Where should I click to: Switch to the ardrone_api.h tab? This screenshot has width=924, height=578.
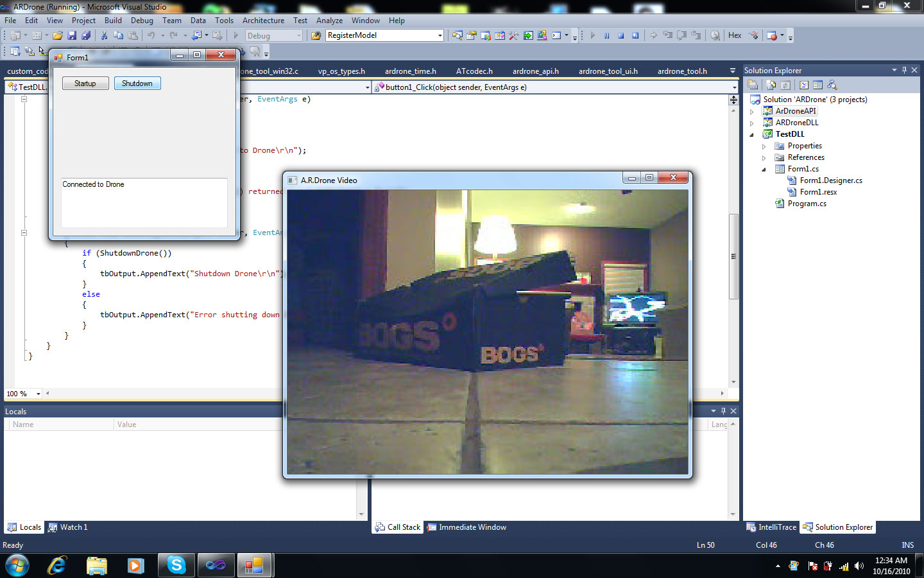[x=535, y=71]
